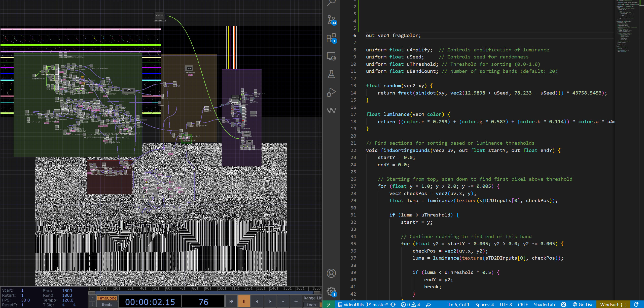Click the remote window icon in the status bar
The image size is (644, 308).
[329, 304]
